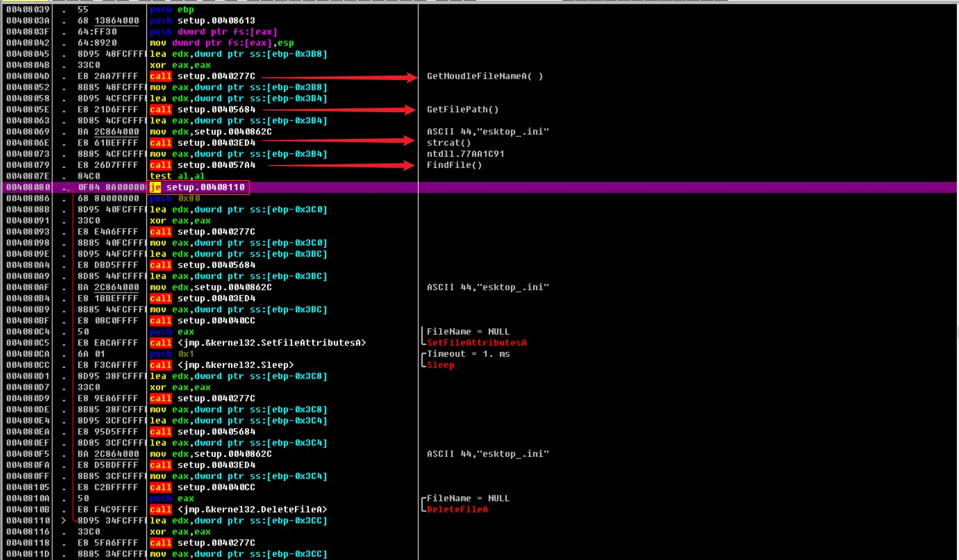The image size is (959, 560).
Task: Select the push 0x80 instruction
Action: (174, 198)
